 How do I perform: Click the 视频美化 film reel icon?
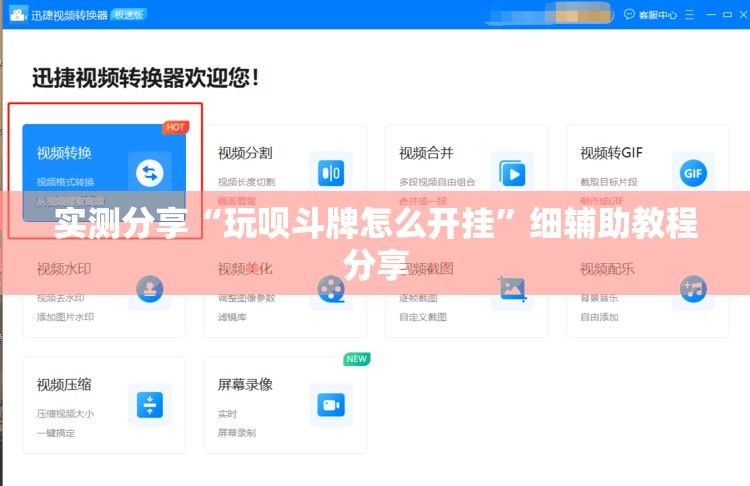(331, 289)
